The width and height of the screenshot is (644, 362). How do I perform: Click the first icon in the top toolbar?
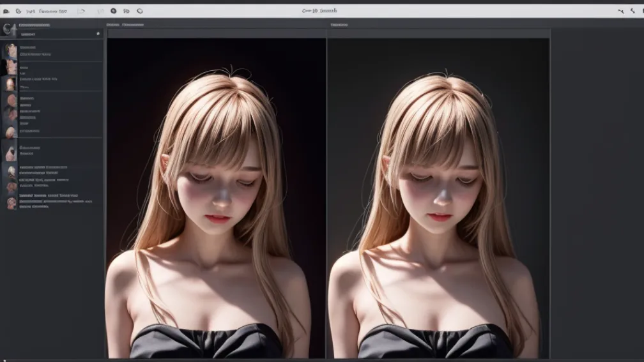coord(6,11)
